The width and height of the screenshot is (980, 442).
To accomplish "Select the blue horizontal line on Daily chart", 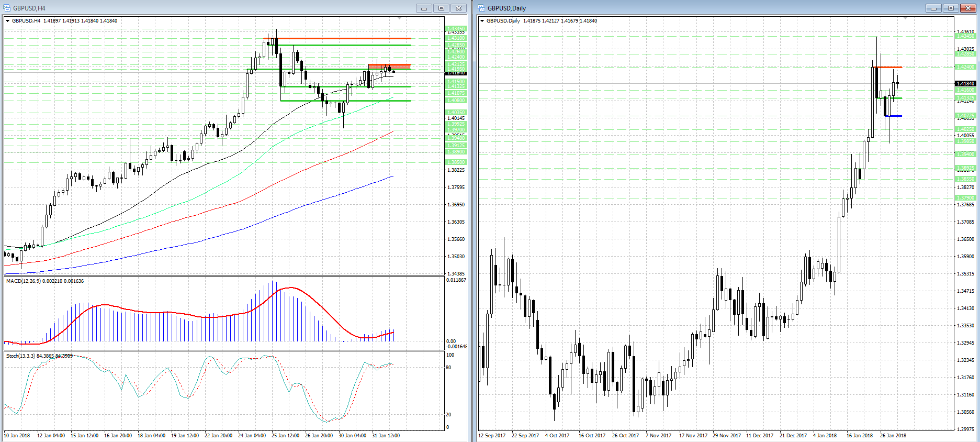I will tap(894, 116).
